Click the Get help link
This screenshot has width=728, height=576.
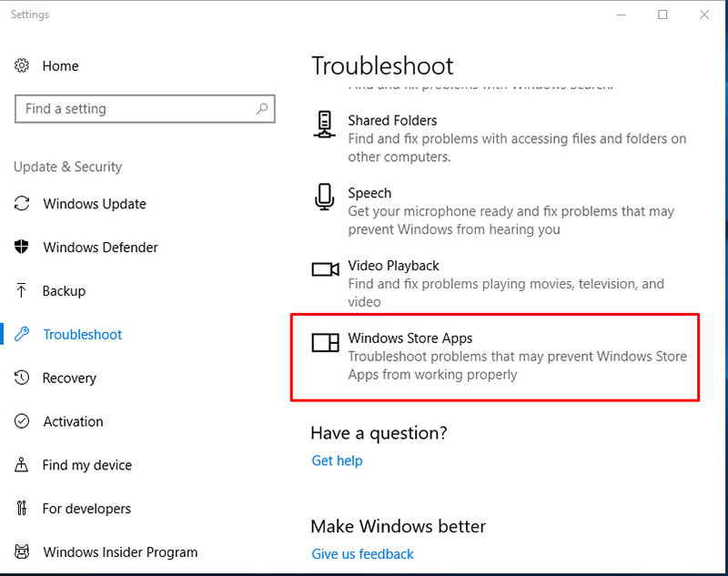[x=337, y=460]
